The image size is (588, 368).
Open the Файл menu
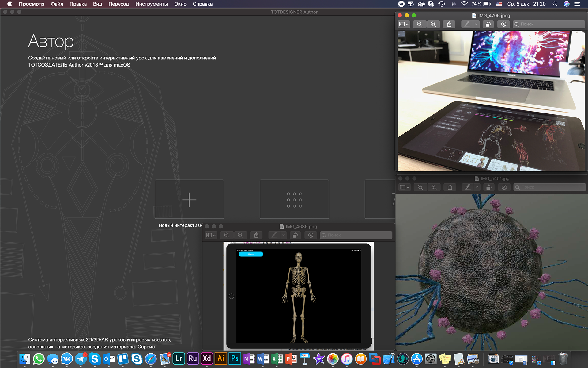pos(57,4)
